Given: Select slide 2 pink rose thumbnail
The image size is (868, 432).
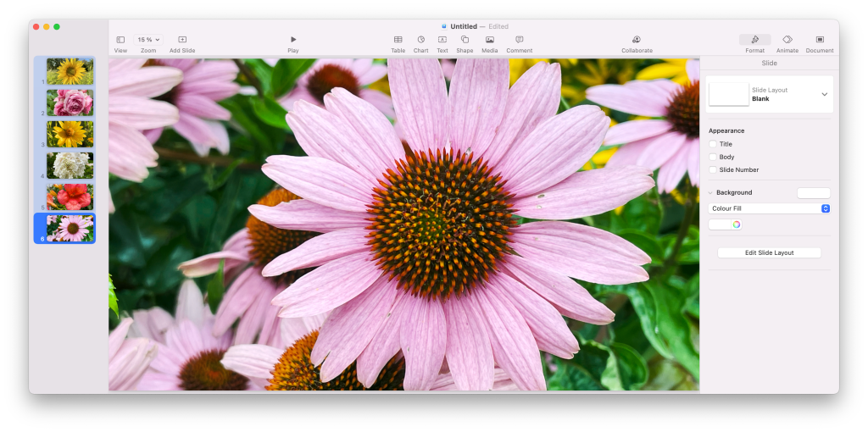Looking at the screenshot, I should (x=70, y=102).
